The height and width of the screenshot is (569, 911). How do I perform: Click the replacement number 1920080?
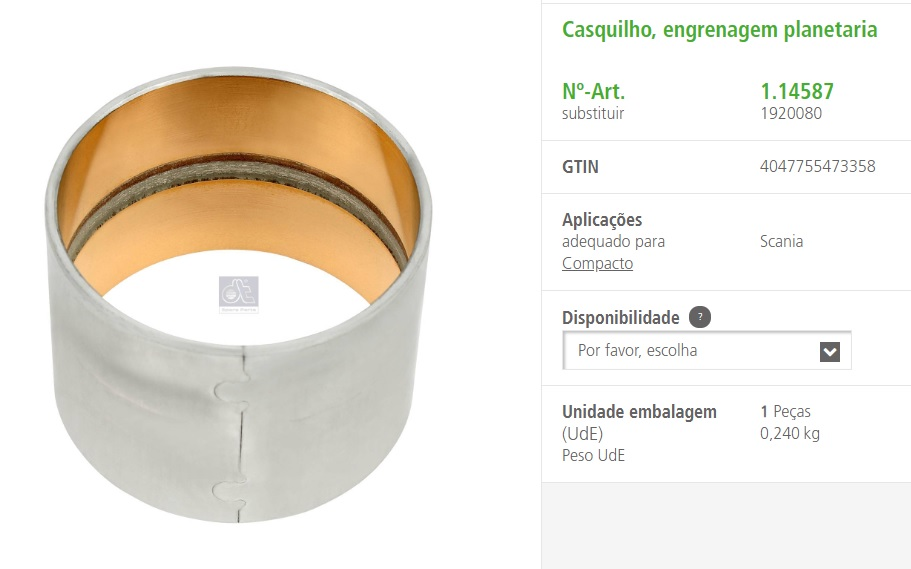[791, 113]
